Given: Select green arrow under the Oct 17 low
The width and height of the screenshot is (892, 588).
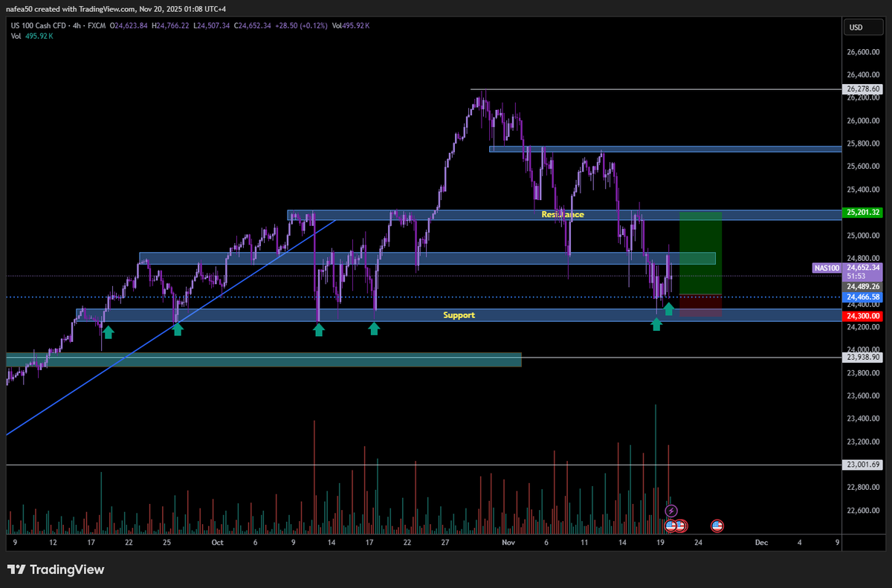Looking at the screenshot, I should (374, 329).
